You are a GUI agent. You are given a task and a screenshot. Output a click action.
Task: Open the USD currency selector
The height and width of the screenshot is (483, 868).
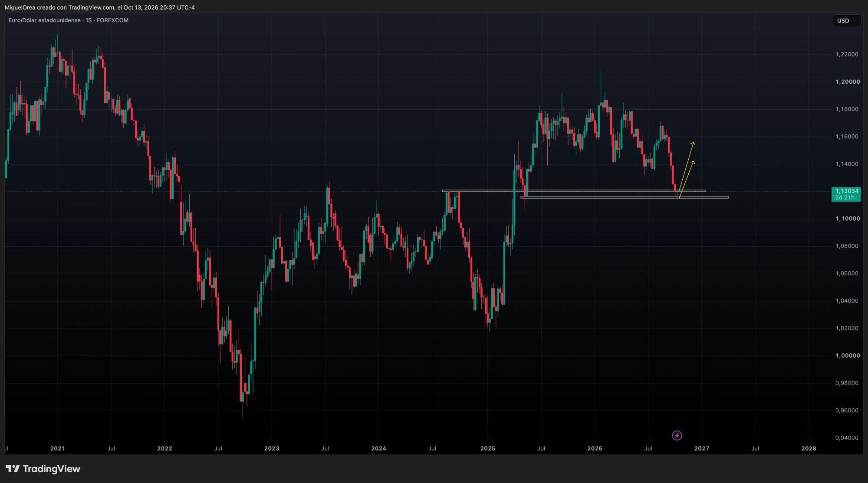click(846, 20)
